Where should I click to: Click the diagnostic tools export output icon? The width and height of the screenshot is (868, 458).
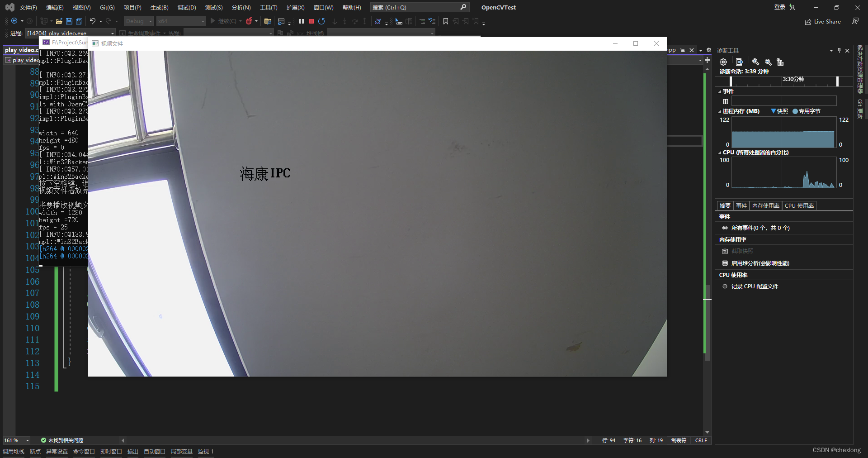739,62
